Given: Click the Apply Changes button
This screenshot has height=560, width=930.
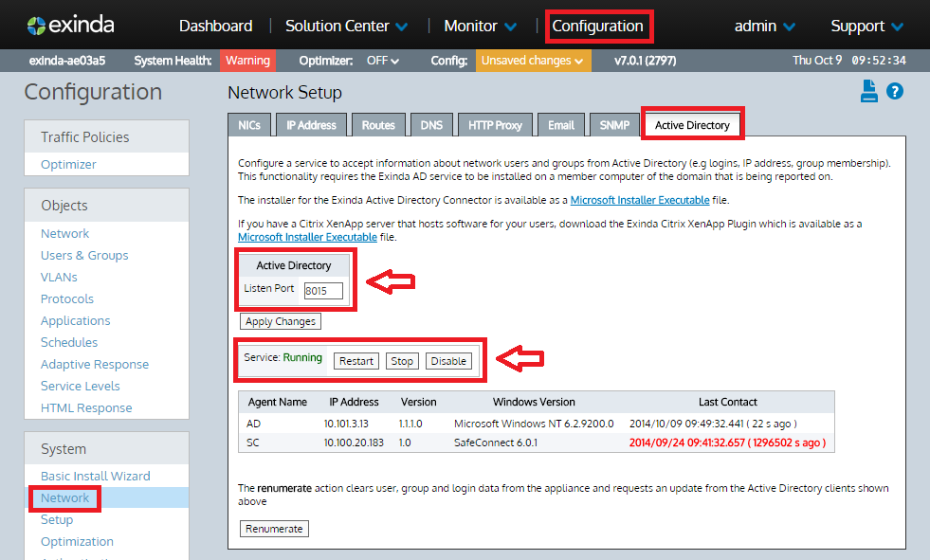Looking at the screenshot, I should point(281,321).
